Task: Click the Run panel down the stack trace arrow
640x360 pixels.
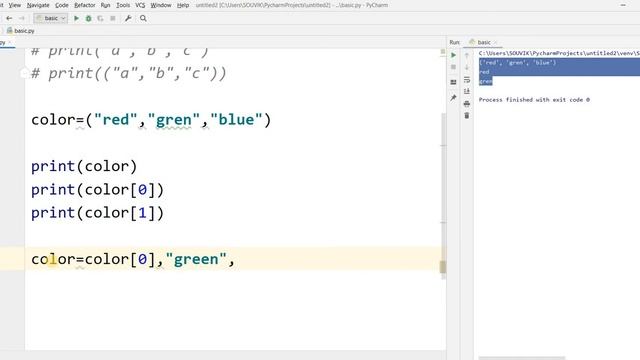Action: [x=467, y=67]
